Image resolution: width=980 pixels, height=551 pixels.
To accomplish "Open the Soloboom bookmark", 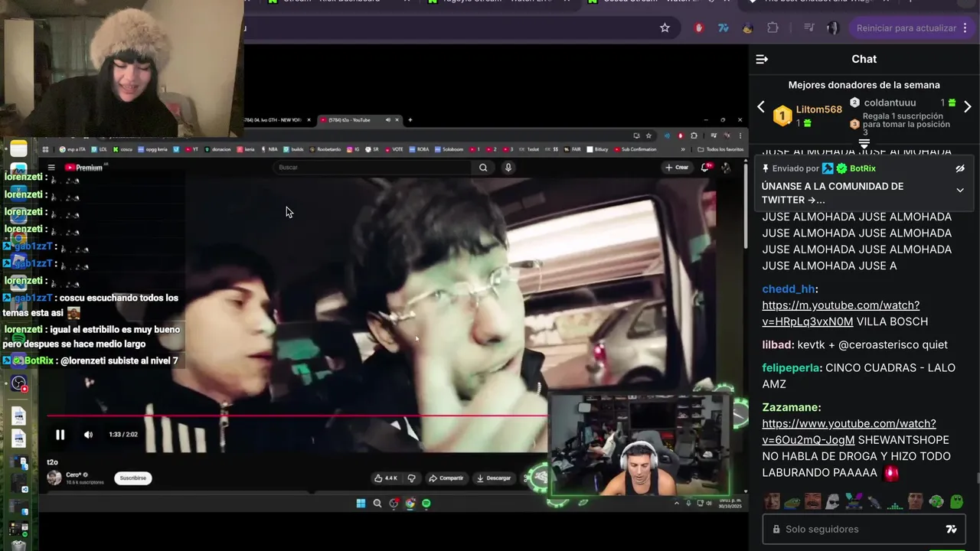I will (449, 149).
